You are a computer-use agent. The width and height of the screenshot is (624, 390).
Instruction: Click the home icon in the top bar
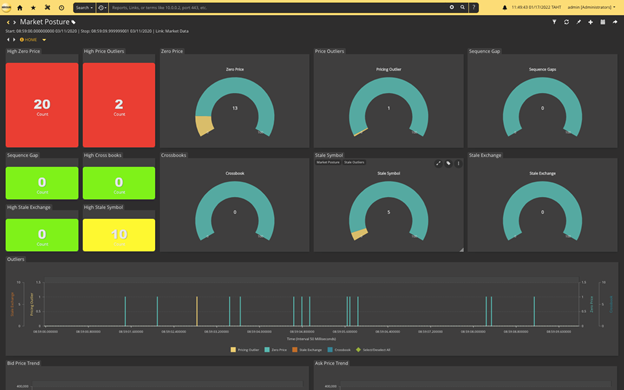(20, 8)
